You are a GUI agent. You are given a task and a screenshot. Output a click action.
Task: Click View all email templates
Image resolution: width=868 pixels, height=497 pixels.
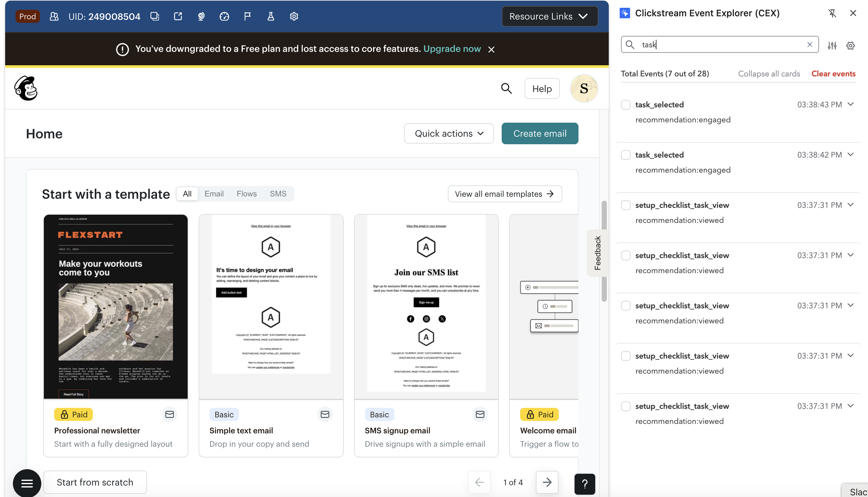(x=505, y=194)
